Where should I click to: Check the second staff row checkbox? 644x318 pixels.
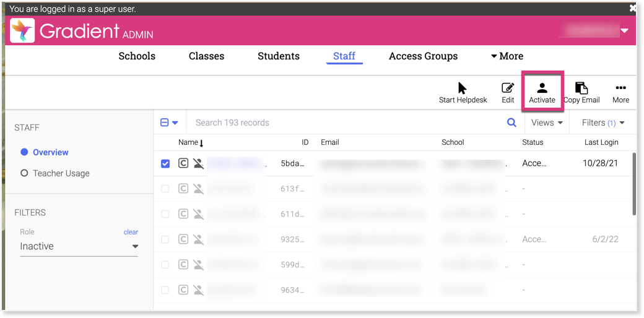165,189
